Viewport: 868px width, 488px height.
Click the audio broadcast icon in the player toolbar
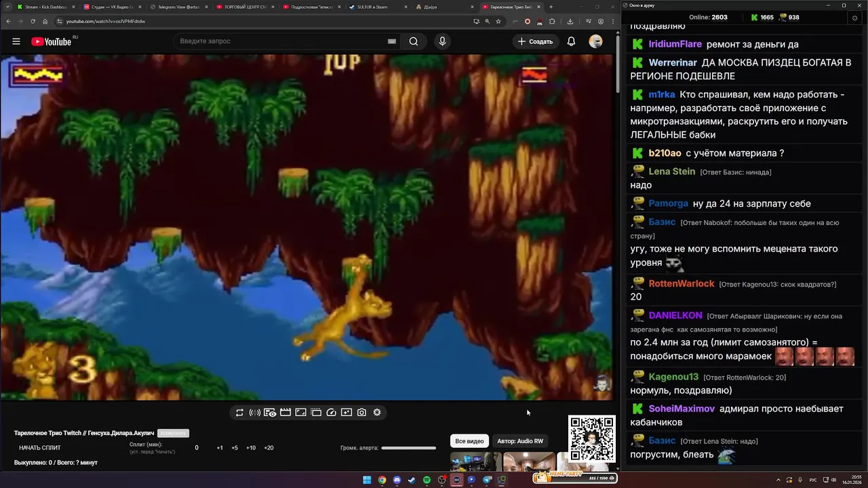[254, 412]
